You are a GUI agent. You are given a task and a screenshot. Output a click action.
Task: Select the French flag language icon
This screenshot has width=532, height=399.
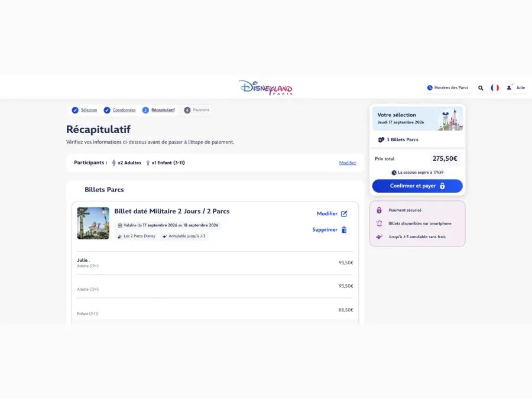pyautogui.click(x=495, y=88)
